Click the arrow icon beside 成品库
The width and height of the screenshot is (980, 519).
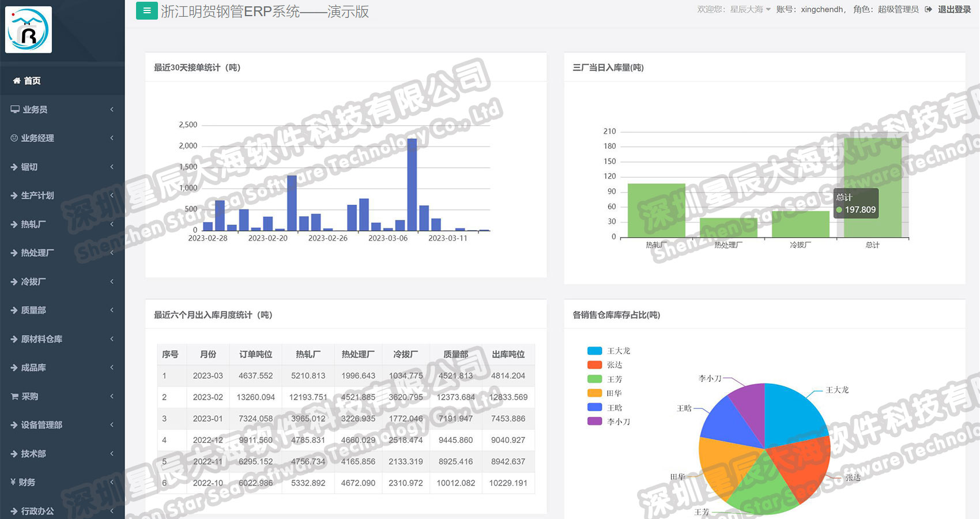(14, 367)
